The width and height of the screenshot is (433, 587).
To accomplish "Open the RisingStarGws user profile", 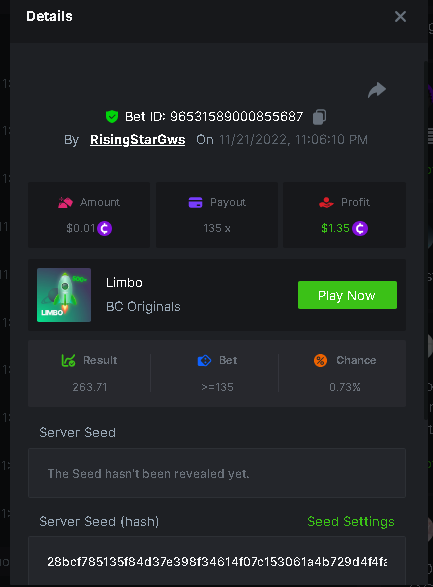I will pos(138,140).
